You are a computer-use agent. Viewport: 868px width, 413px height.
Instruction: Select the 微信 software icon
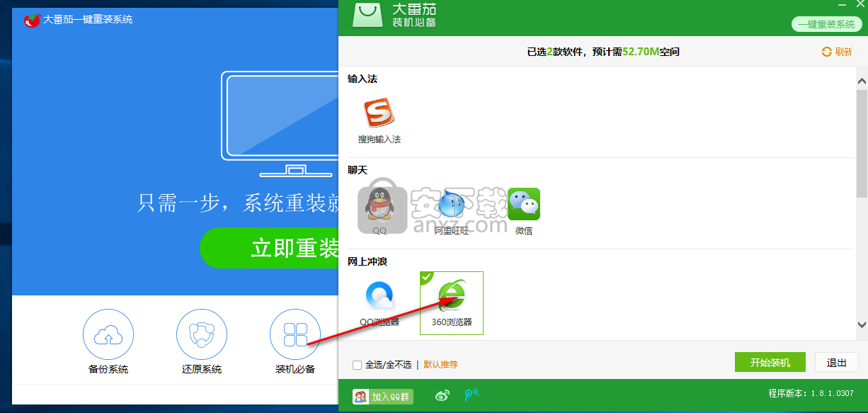pos(524,205)
